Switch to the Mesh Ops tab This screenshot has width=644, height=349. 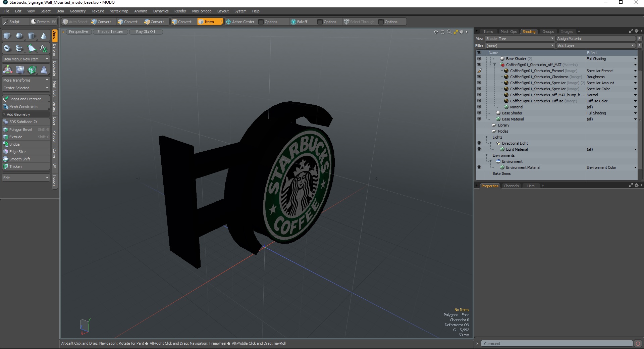click(x=508, y=32)
